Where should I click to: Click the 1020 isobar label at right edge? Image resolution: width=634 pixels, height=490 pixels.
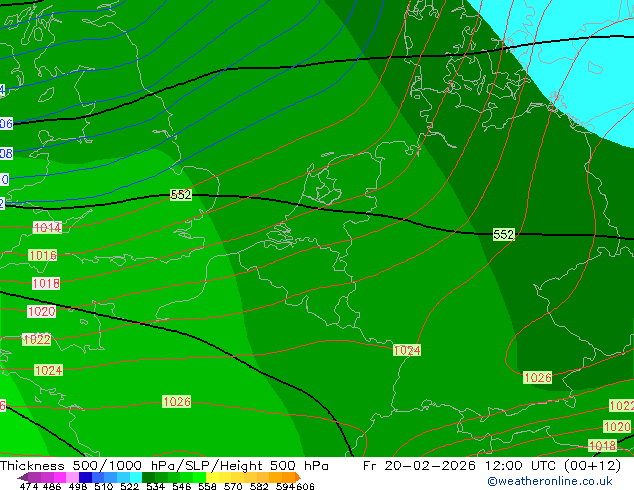point(617,427)
